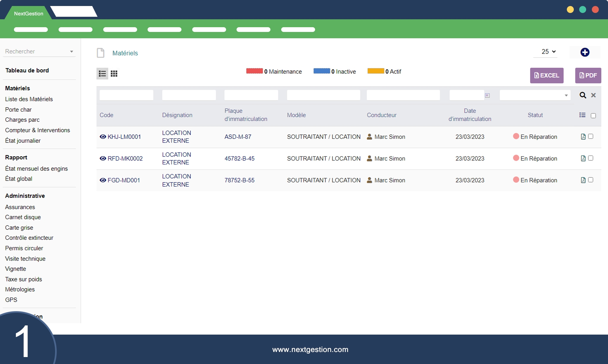Image resolution: width=608 pixels, height=364 pixels.
Task: Open the column list icon in table header
Action: [x=582, y=115]
